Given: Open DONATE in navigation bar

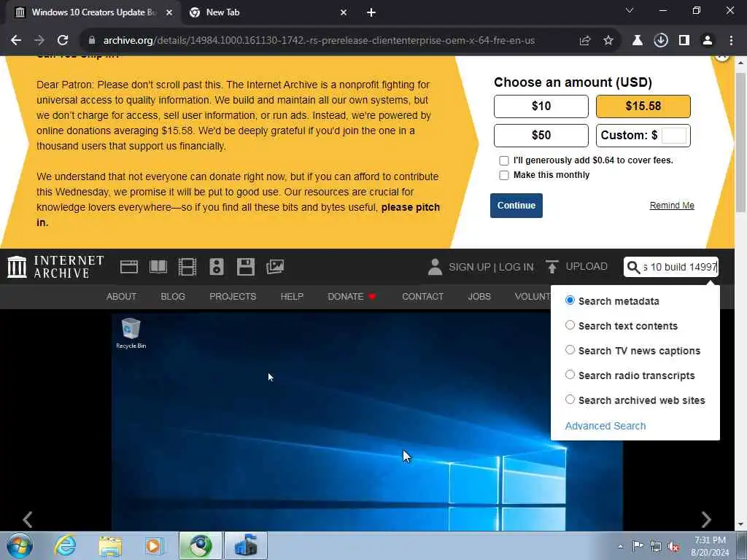Looking at the screenshot, I should point(352,297).
